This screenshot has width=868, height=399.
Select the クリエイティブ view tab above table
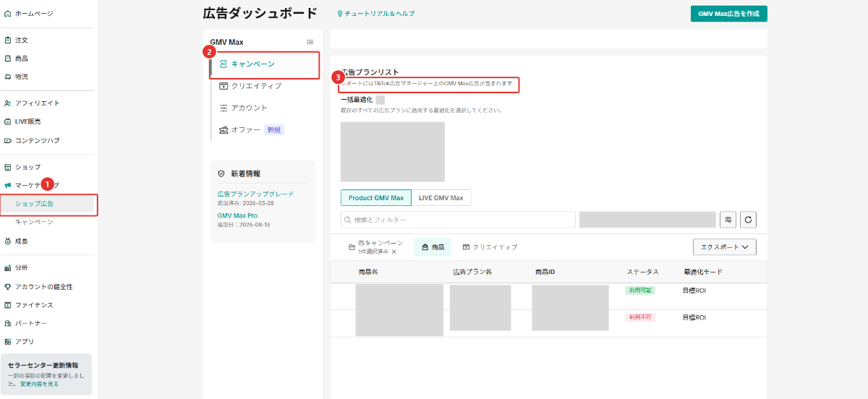(490, 247)
